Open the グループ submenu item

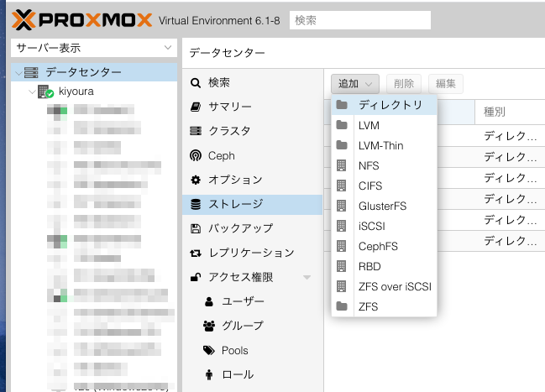point(252,326)
